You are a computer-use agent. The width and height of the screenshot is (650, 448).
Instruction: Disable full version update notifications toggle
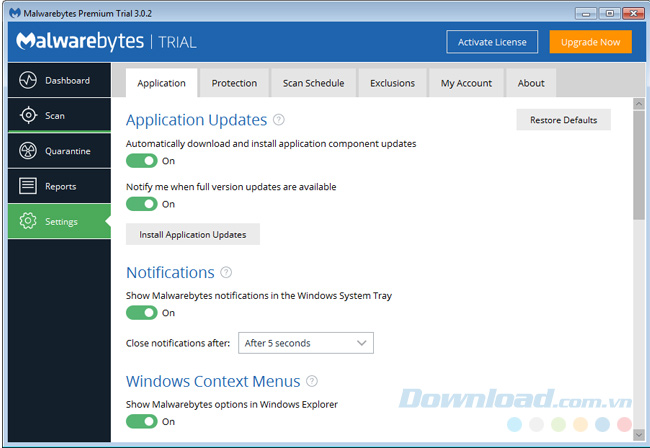[141, 204]
